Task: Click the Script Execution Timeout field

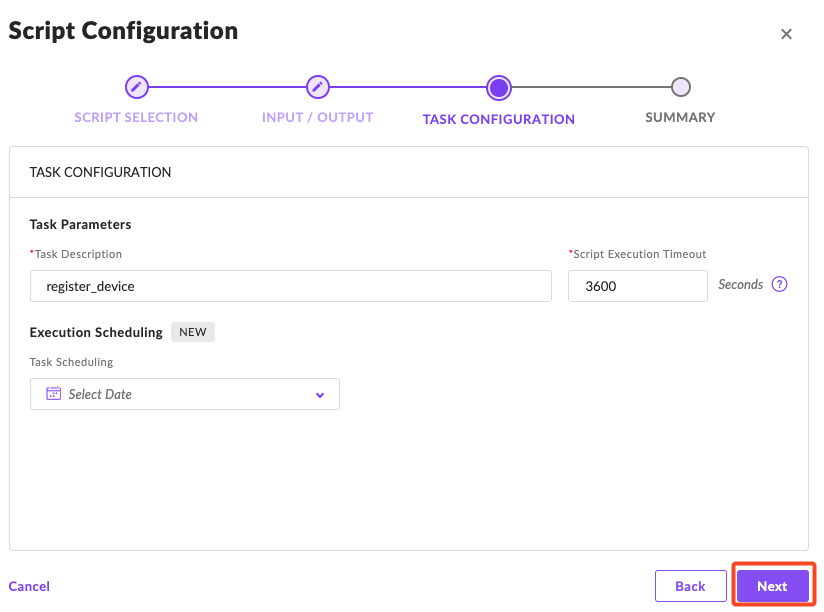Action: pyautogui.click(x=637, y=286)
